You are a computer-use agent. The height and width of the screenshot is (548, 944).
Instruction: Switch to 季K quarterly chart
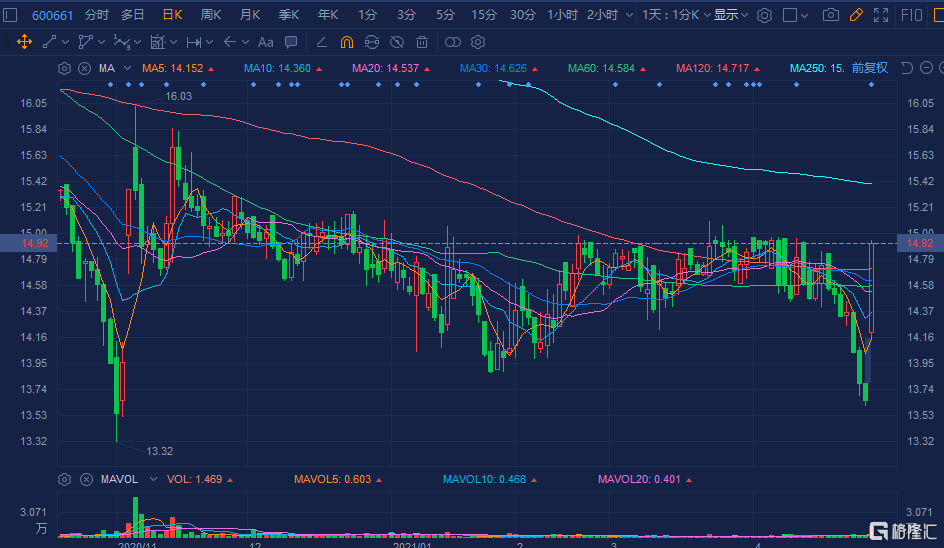click(289, 15)
